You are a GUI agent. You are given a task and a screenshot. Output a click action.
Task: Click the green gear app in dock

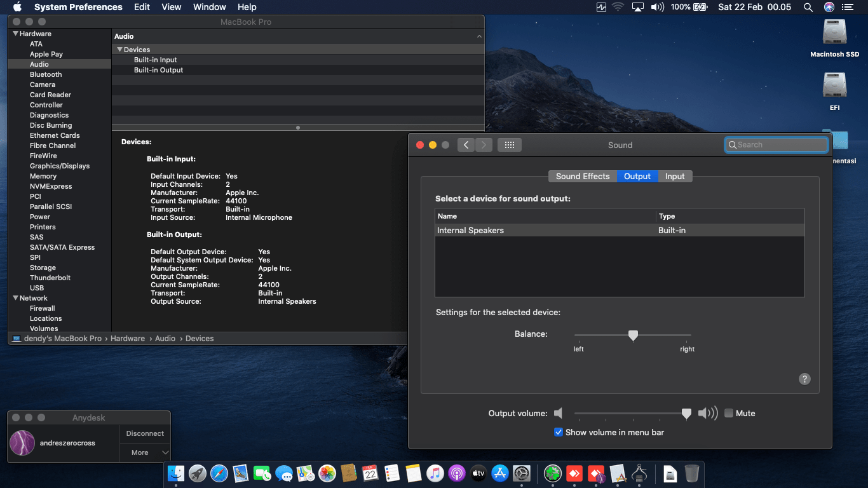click(553, 473)
